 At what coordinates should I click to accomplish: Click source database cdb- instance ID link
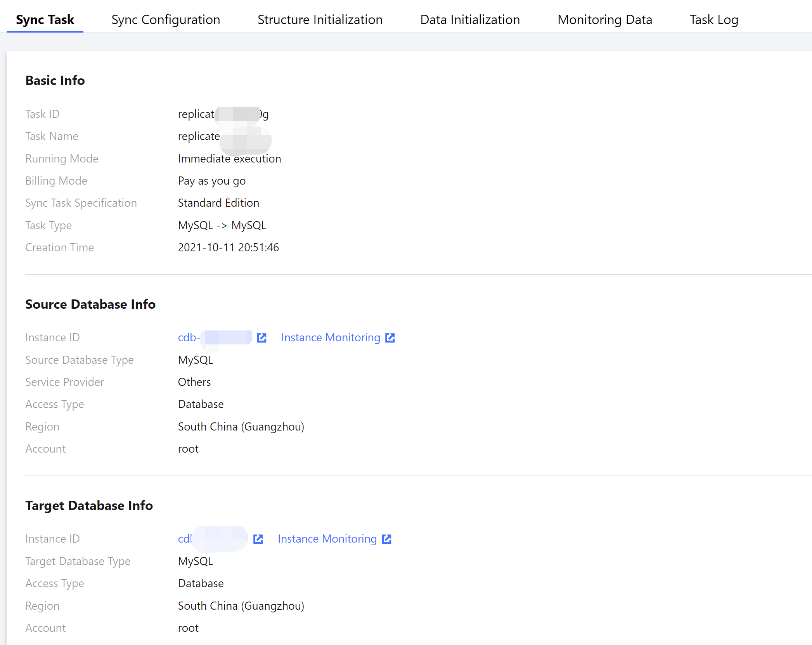point(215,338)
